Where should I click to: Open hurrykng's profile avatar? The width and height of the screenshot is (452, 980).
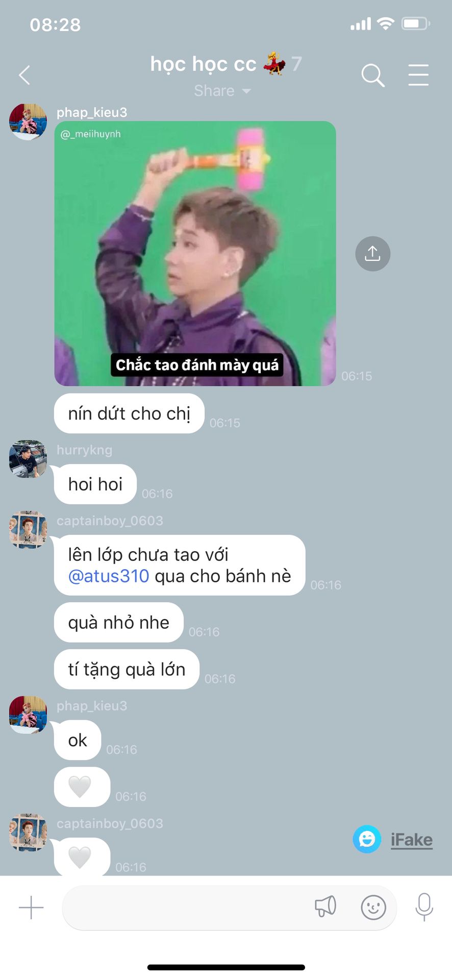click(x=28, y=459)
